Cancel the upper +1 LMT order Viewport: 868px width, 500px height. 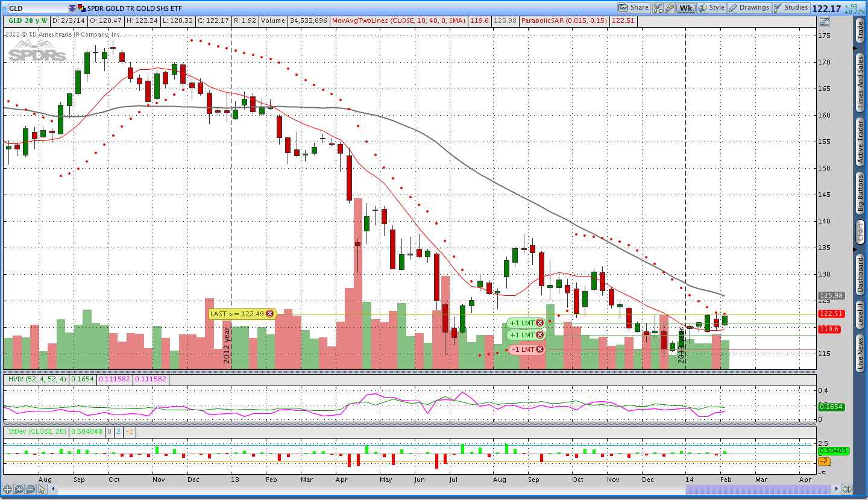[x=540, y=323]
